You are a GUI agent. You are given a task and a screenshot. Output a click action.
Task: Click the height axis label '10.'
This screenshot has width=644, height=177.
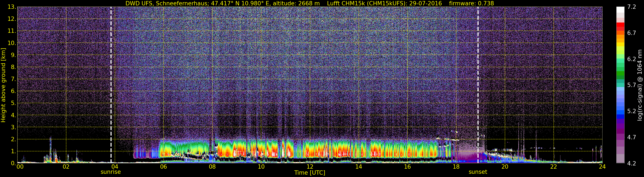tap(12, 43)
